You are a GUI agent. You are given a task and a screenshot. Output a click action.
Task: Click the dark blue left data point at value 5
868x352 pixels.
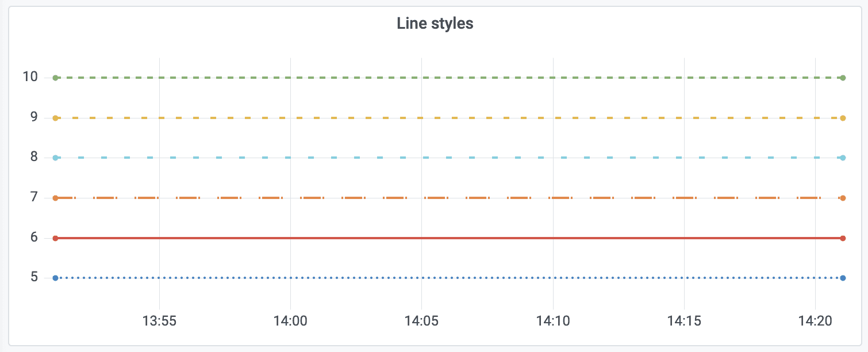(56, 278)
